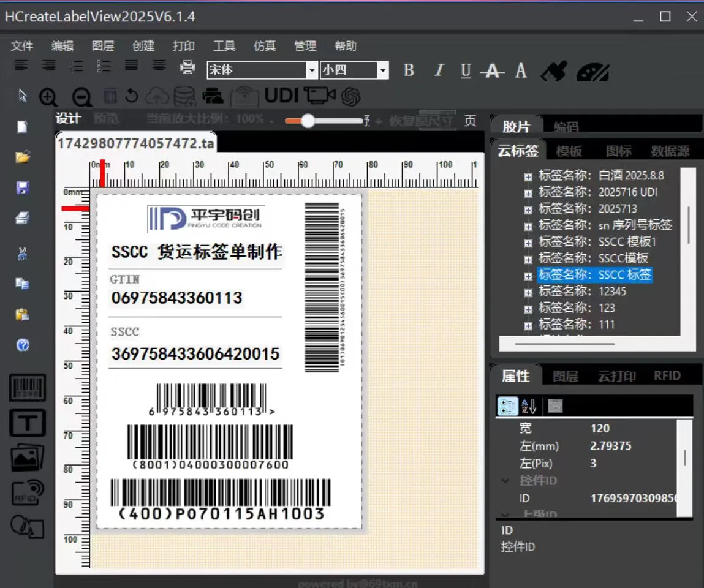704x588 pixels.
Task: Click the SSCC number text 369758433606420015
Action: pyautogui.click(x=195, y=353)
